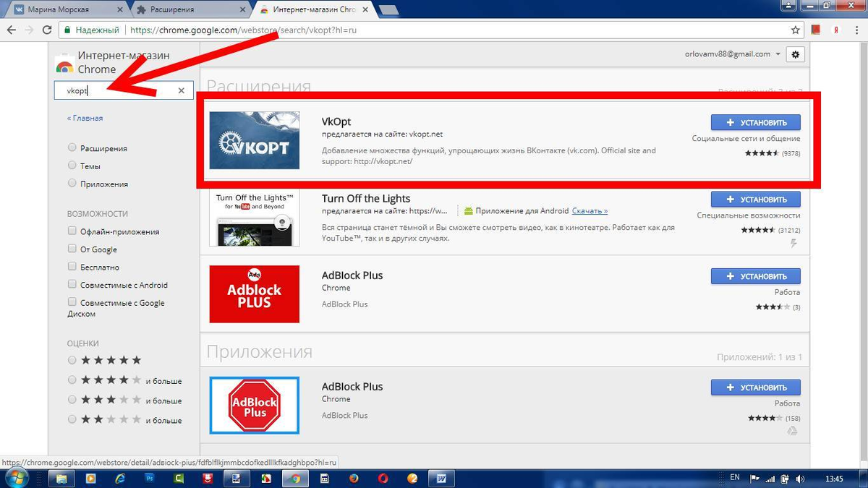Click the address bar URL
Image resolution: width=868 pixels, height=488 pixels.
[x=243, y=30]
